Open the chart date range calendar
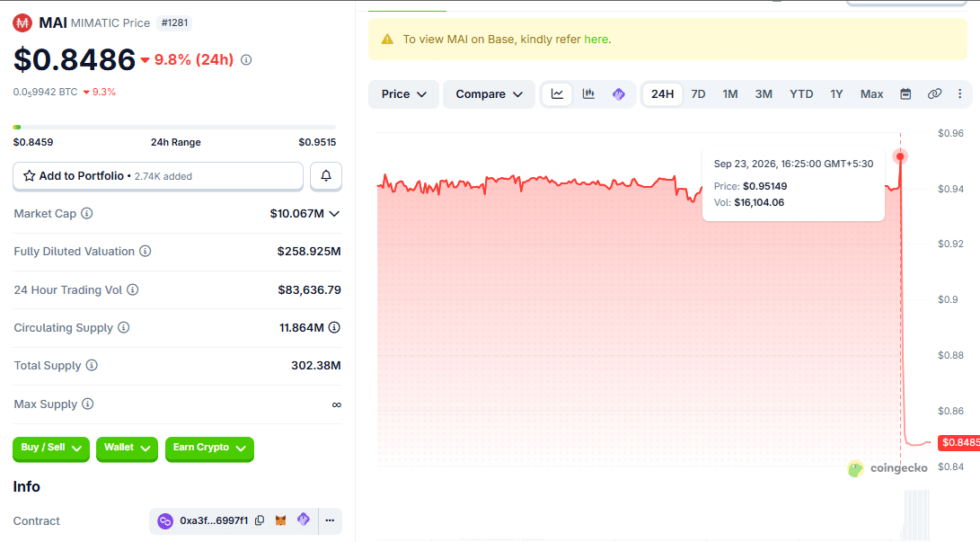 [x=905, y=93]
